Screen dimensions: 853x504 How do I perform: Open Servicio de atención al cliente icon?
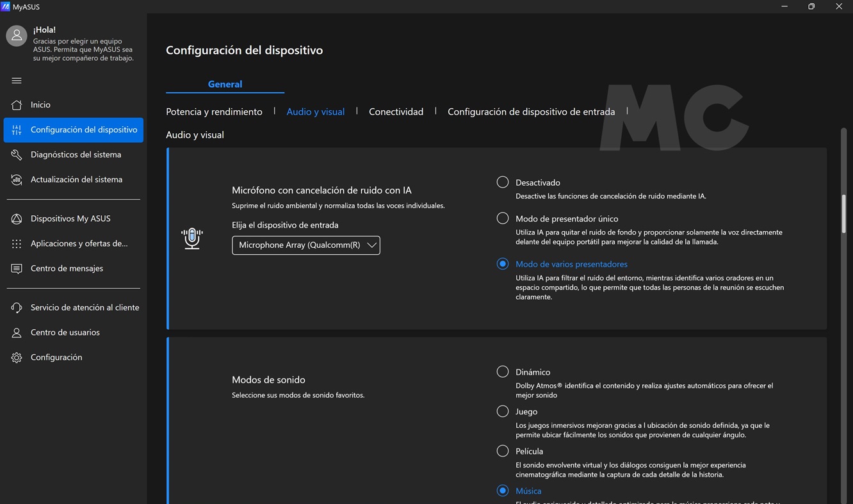click(17, 308)
